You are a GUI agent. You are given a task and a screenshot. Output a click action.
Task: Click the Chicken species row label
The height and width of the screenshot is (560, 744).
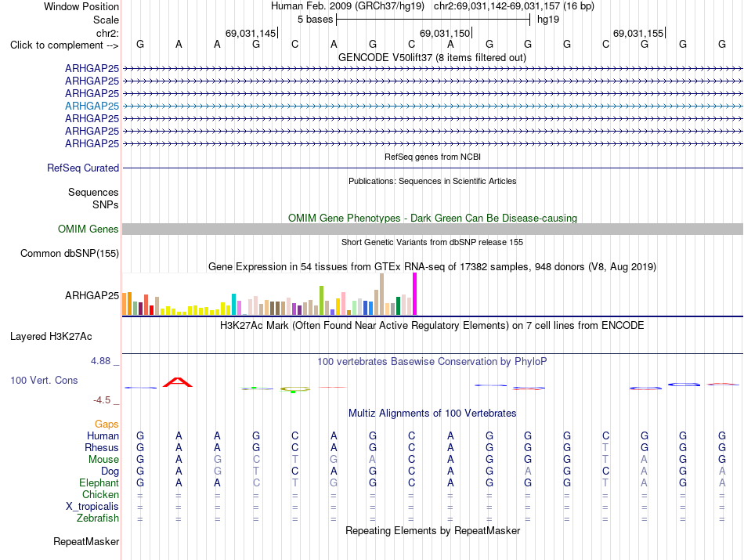pyautogui.click(x=100, y=494)
